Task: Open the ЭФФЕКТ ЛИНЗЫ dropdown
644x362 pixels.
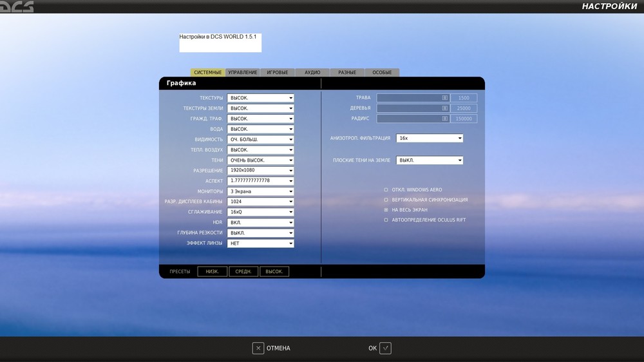Action: [260, 243]
